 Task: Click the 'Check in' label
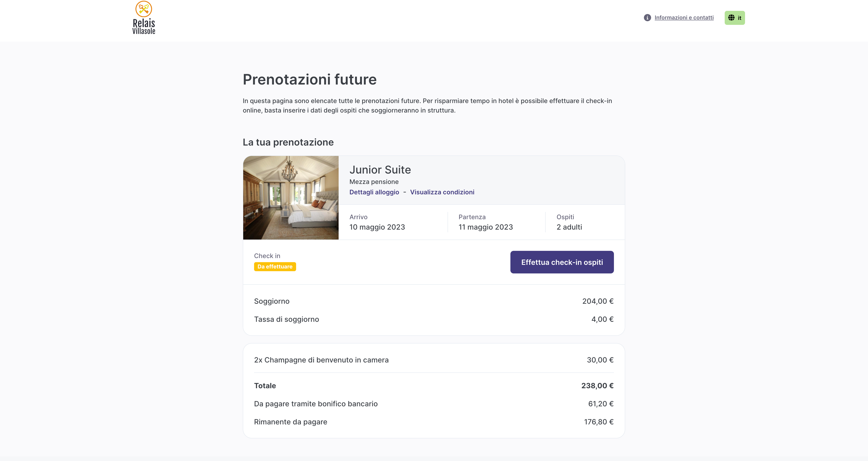pyautogui.click(x=267, y=256)
